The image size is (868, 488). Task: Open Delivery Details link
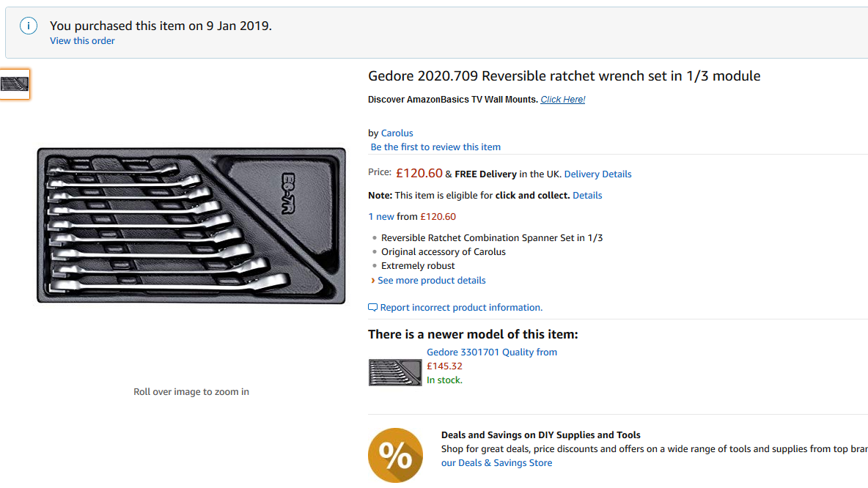(598, 174)
